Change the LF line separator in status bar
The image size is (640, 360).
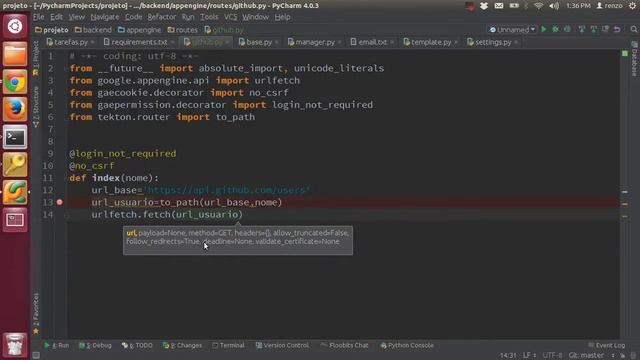pos(529,356)
